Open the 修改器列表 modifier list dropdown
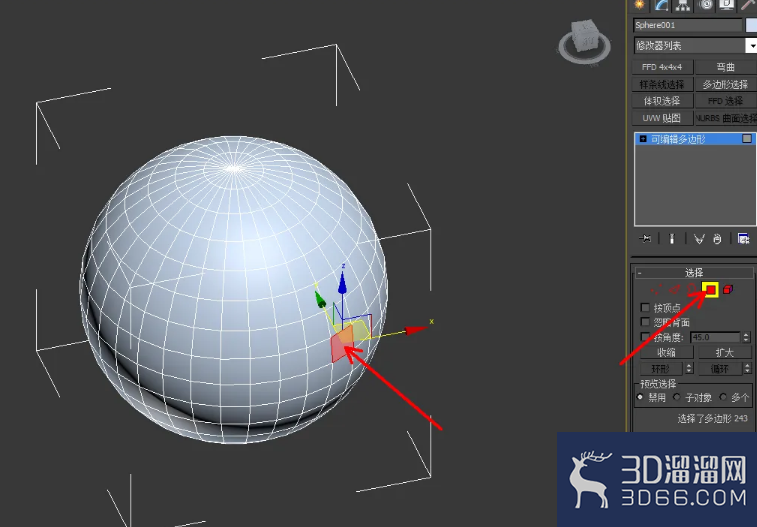 (695, 46)
